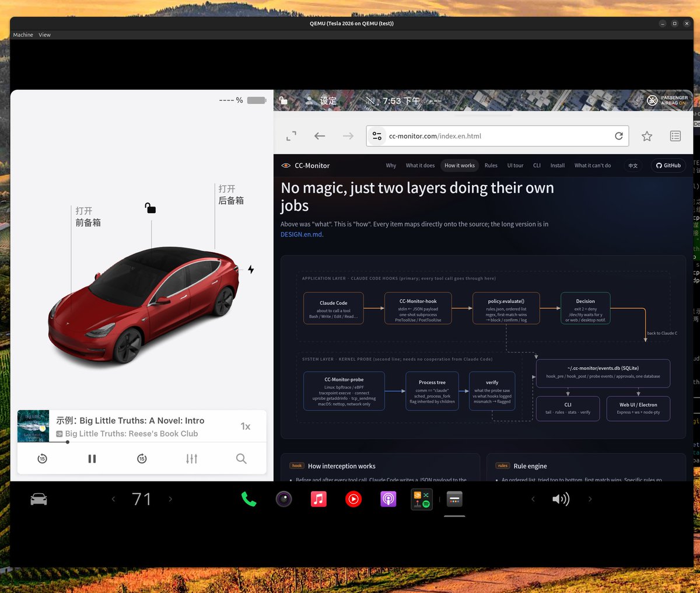Screen dimensions: 700x593
Task: Open site settings icon in address bar
Action: click(x=377, y=136)
